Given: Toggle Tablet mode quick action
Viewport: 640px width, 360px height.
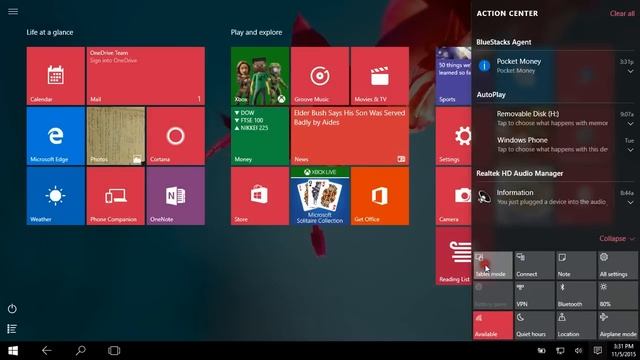Looking at the screenshot, I should pos(493,265).
